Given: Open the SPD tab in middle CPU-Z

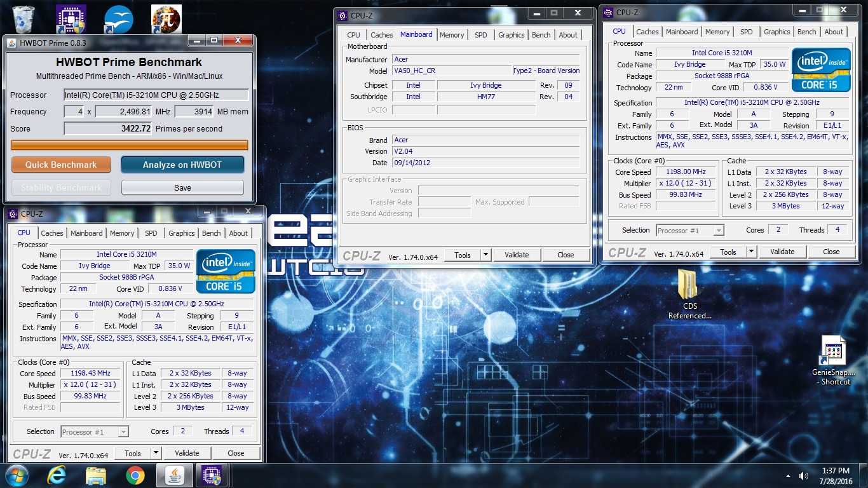Looking at the screenshot, I should (x=481, y=35).
